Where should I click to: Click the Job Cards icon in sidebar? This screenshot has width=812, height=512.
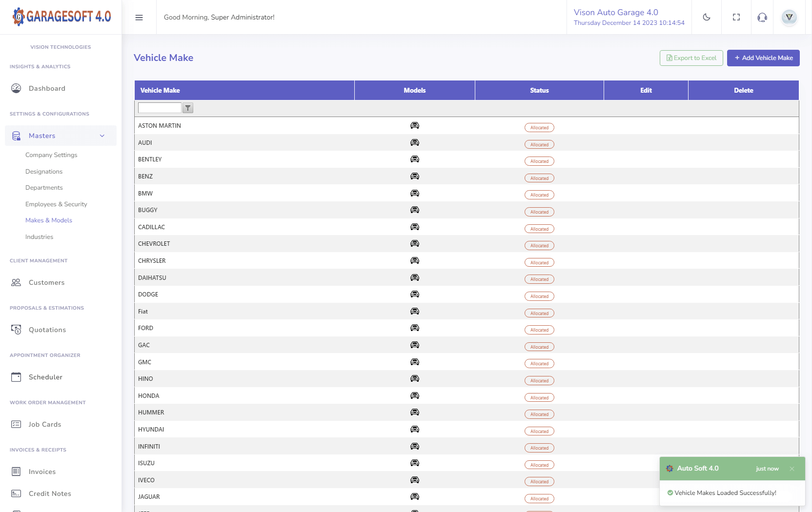coord(16,424)
